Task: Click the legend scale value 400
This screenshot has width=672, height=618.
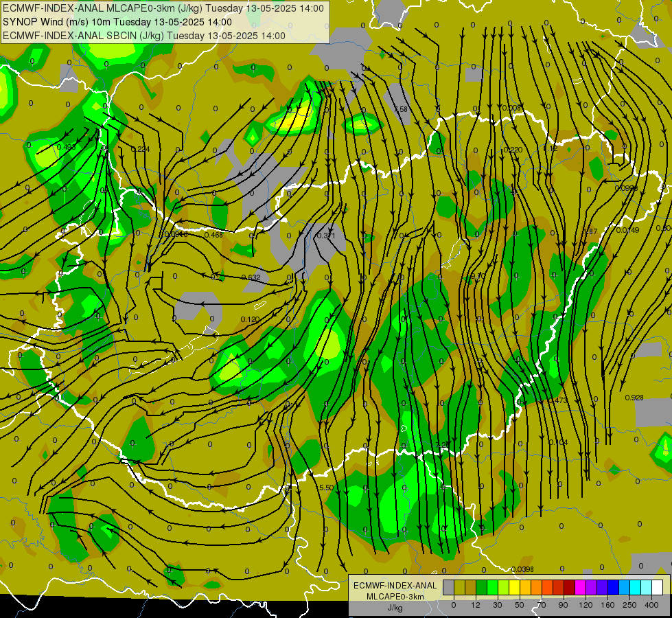Action: click(x=651, y=605)
